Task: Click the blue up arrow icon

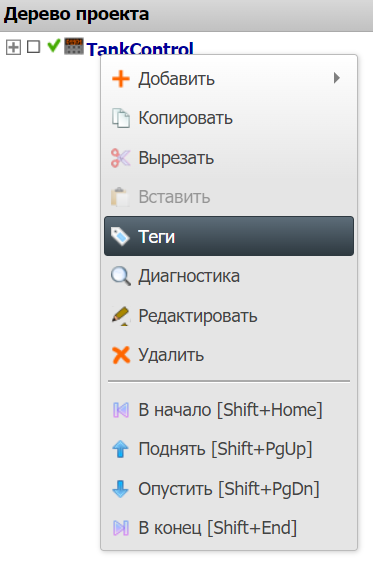Action: (120, 449)
